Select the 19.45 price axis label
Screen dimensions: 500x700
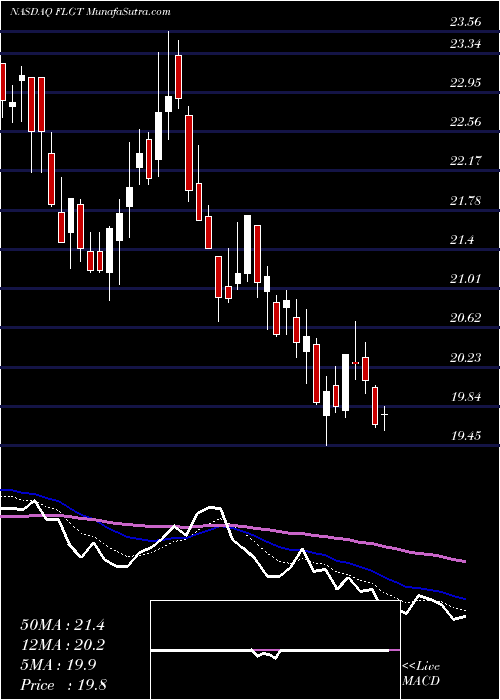pos(466,435)
